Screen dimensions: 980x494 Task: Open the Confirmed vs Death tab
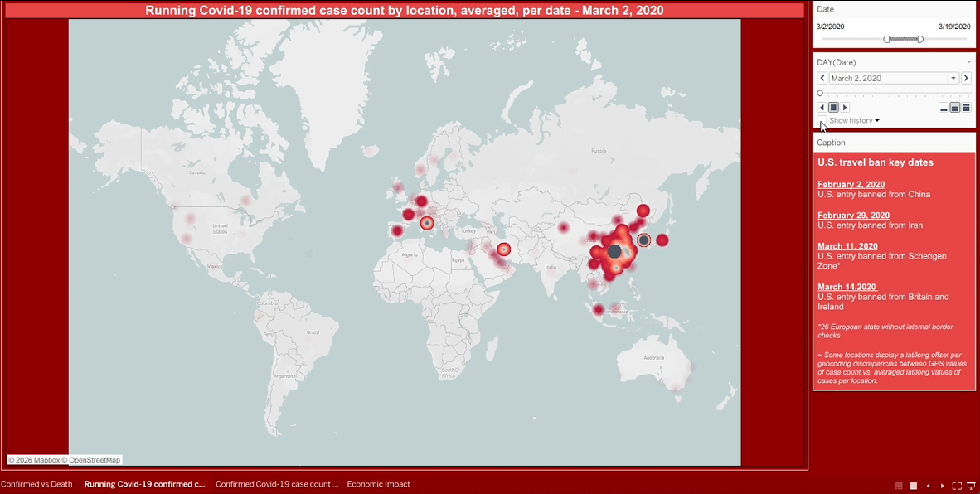coord(36,484)
